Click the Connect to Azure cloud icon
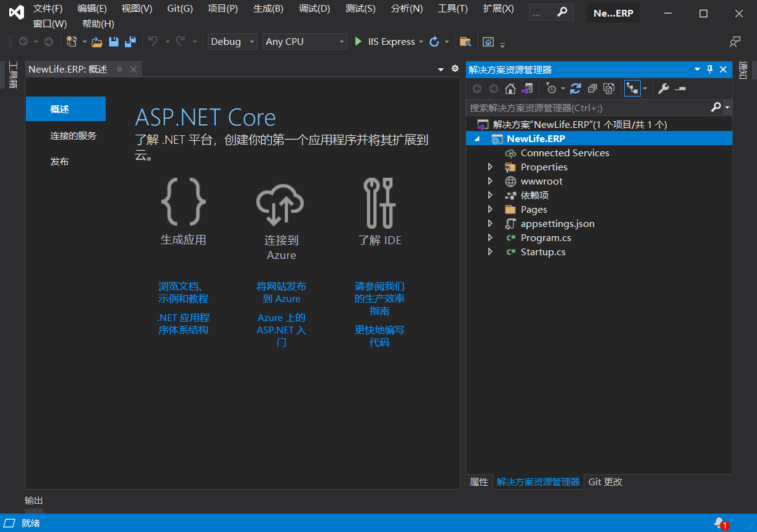The height and width of the screenshot is (532, 757). [280, 204]
